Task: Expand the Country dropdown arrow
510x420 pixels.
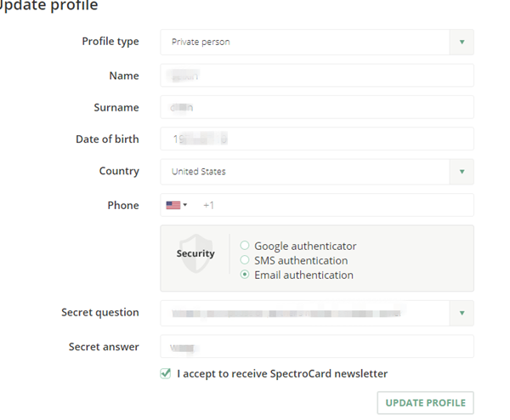Action: [x=462, y=171]
